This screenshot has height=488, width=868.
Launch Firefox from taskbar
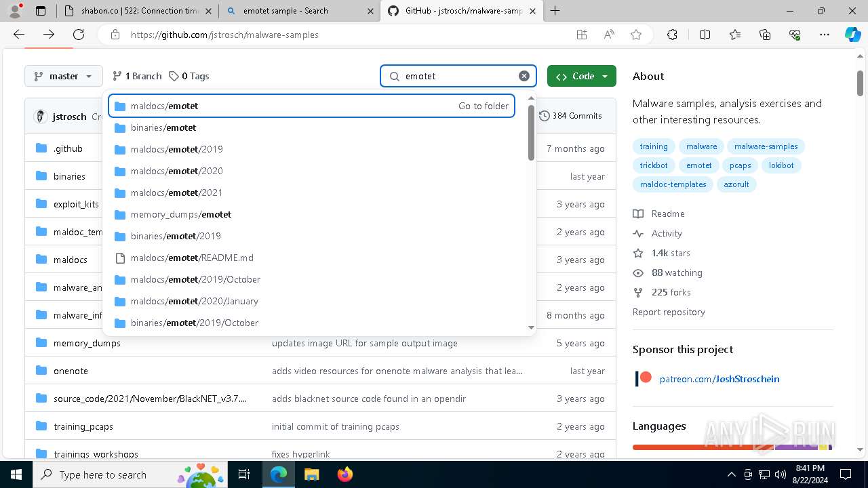(x=345, y=474)
